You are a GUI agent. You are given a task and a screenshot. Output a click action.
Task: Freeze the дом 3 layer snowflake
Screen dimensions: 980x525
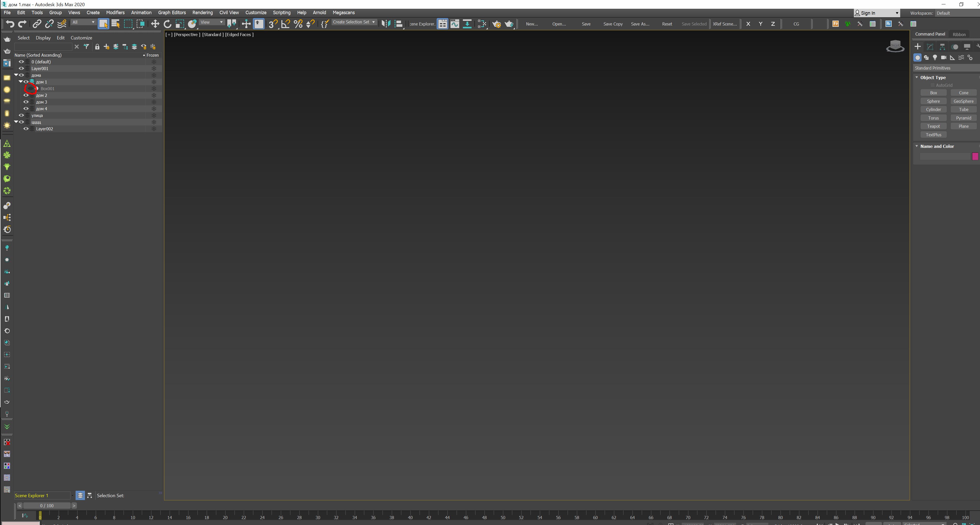154,102
